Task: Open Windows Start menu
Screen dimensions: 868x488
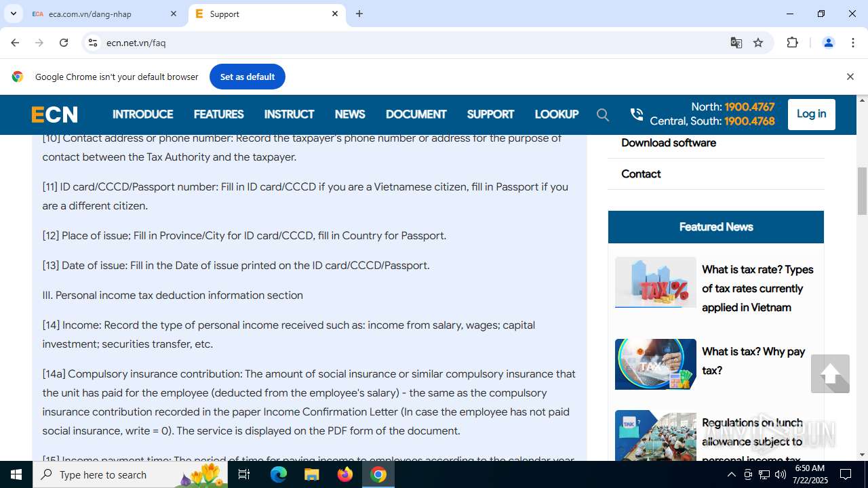Action: (16, 474)
